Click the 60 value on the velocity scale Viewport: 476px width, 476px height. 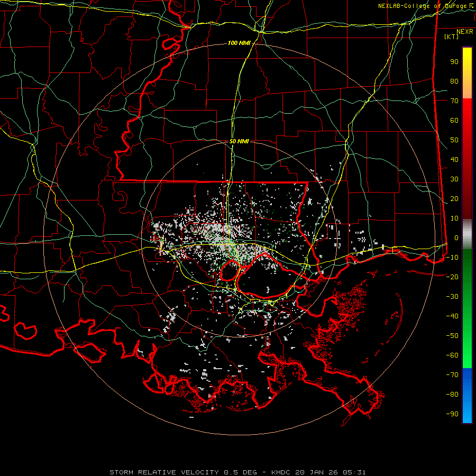(x=454, y=121)
